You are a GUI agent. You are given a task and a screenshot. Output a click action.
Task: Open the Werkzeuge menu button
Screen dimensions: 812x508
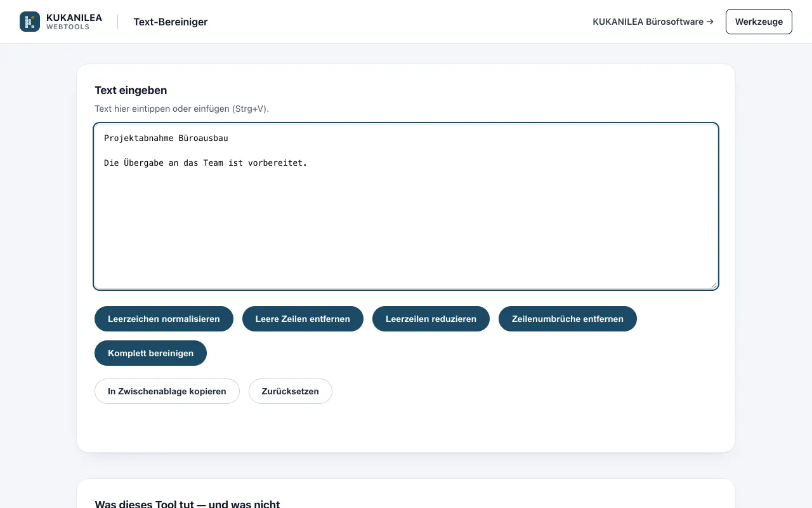tap(759, 22)
